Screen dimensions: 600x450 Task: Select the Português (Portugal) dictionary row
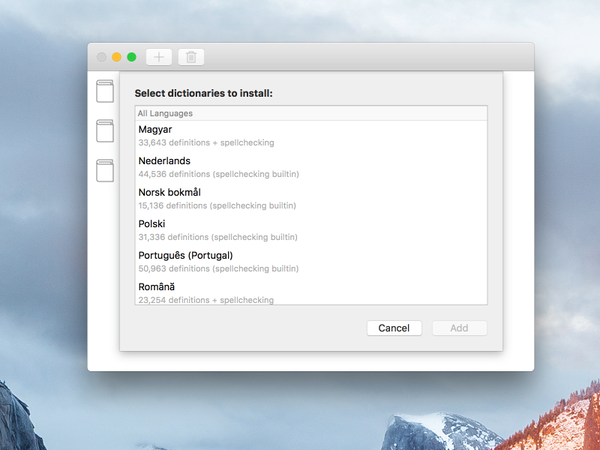pos(311,262)
